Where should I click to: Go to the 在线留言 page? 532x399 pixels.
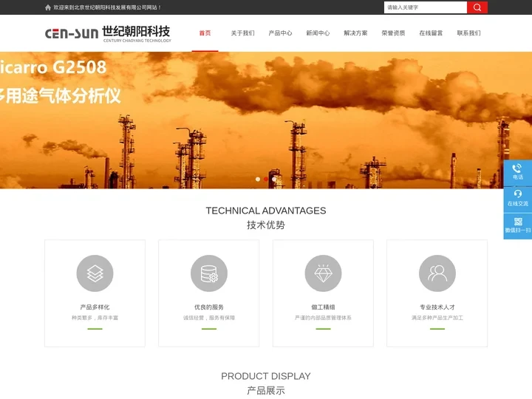pos(431,33)
